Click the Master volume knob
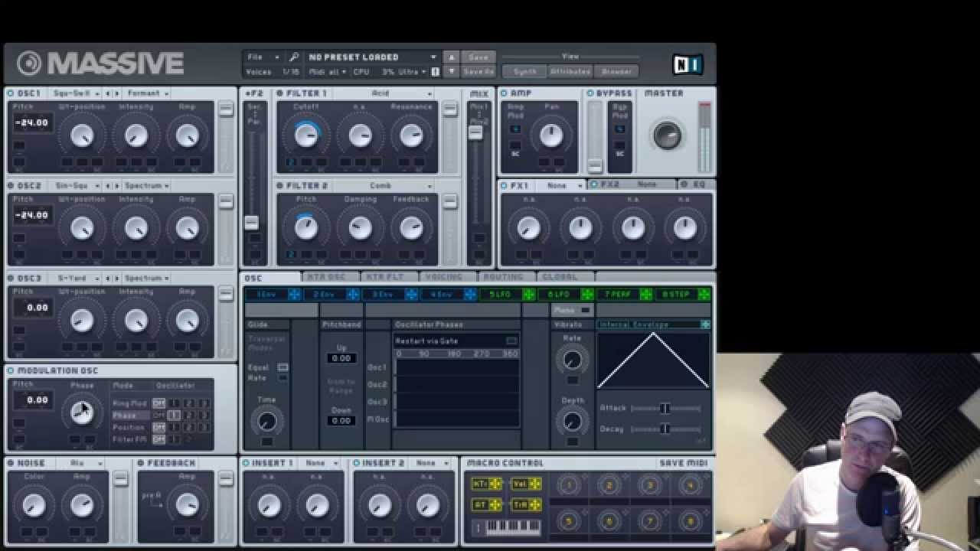980x551 pixels. tap(667, 135)
